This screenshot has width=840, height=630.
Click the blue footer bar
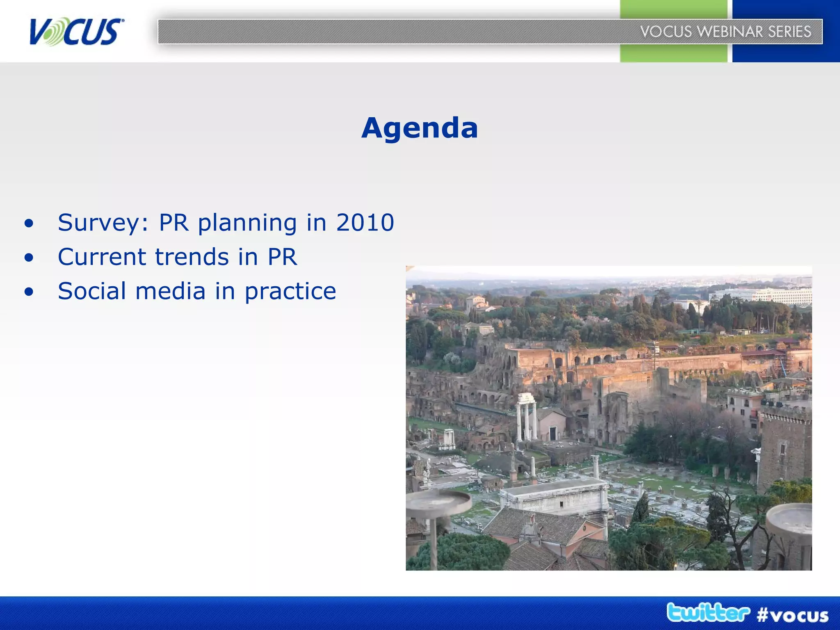click(328, 613)
